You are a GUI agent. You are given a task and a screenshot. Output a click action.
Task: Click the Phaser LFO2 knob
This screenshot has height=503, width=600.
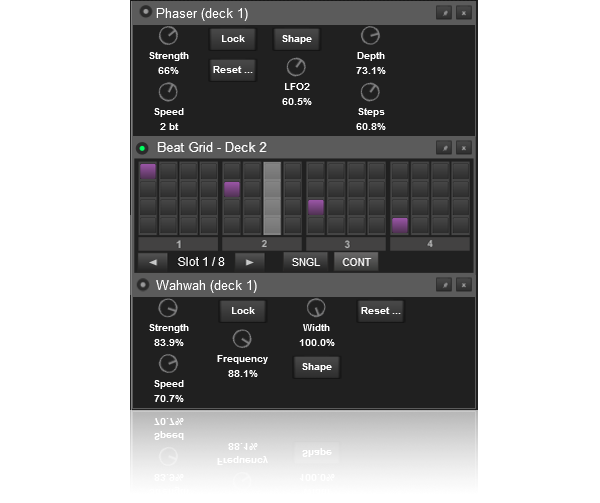[296, 67]
